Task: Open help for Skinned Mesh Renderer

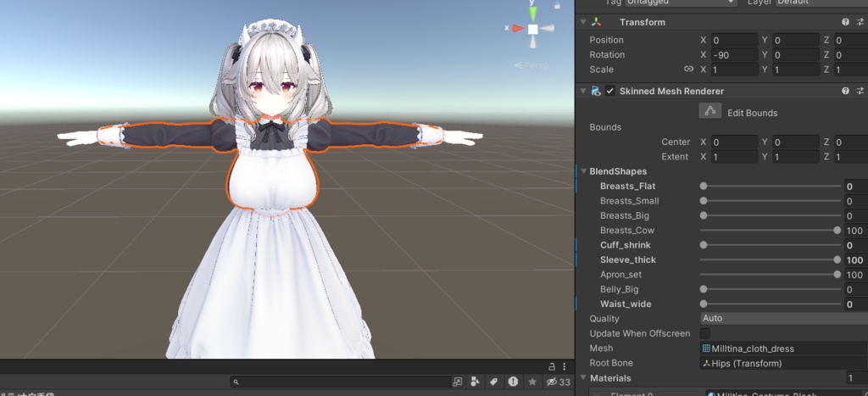Action: [845, 91]
